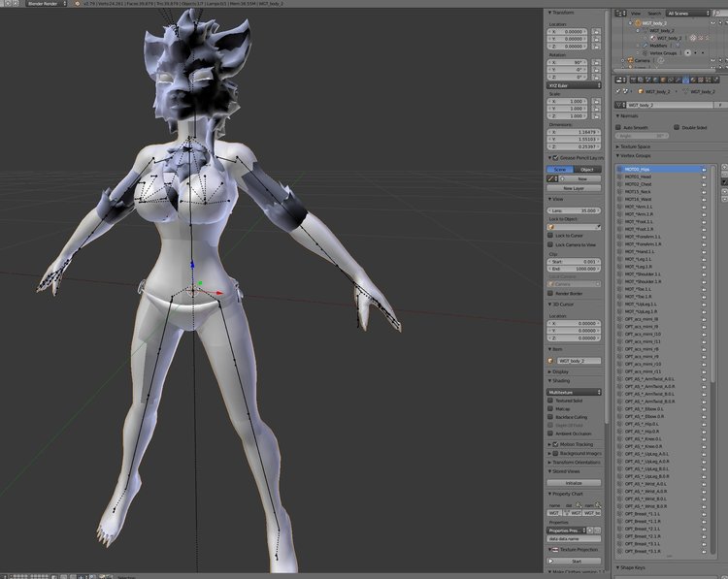This screenshot has height=579, width=728.
Task: Enable the Render Border checkbox
Action: coord(550,293)
